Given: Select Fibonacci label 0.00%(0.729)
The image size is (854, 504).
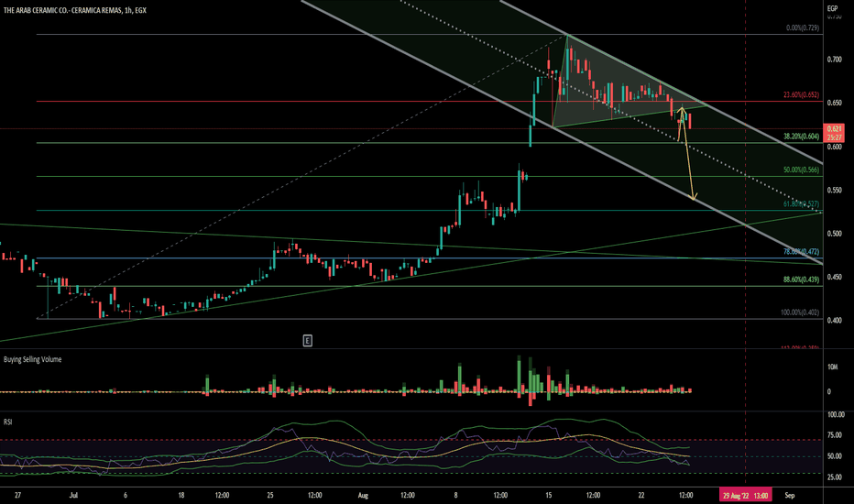Looking at the screenshot, I should 803,27.
